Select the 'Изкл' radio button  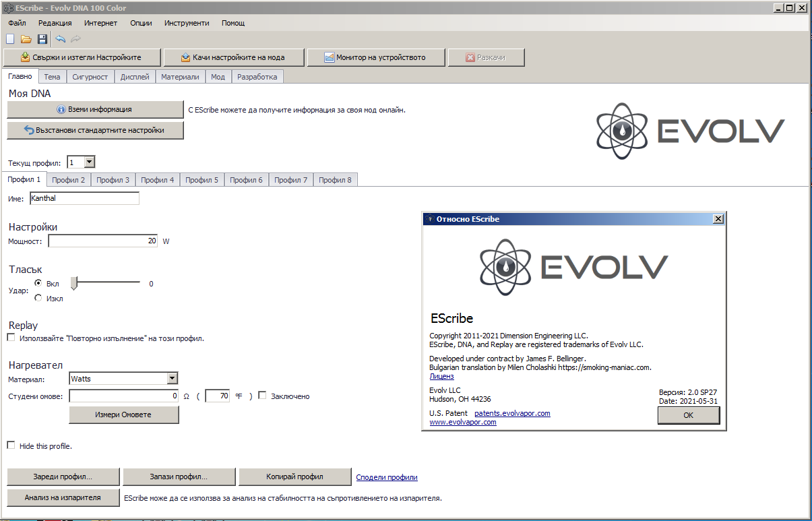click(x=38, y=297)
